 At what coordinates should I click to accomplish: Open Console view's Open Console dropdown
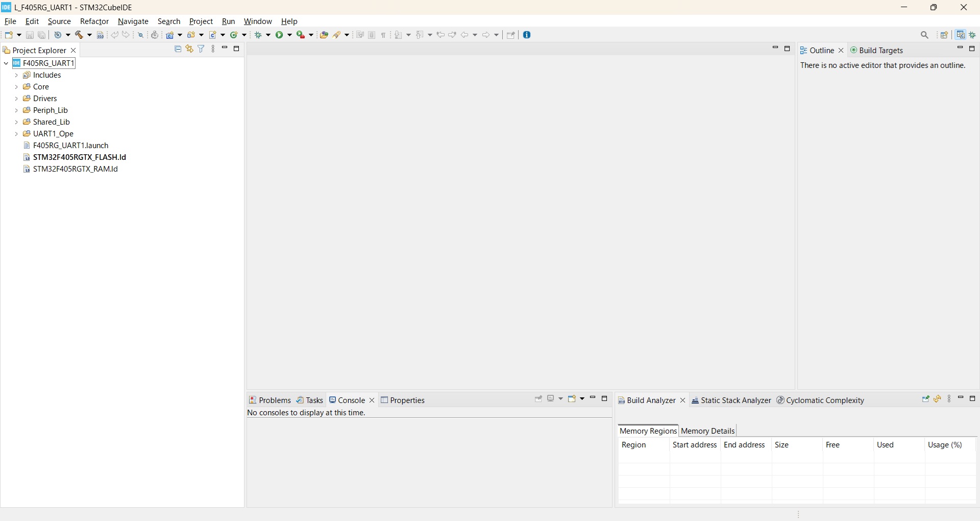[x=583, y=399]
